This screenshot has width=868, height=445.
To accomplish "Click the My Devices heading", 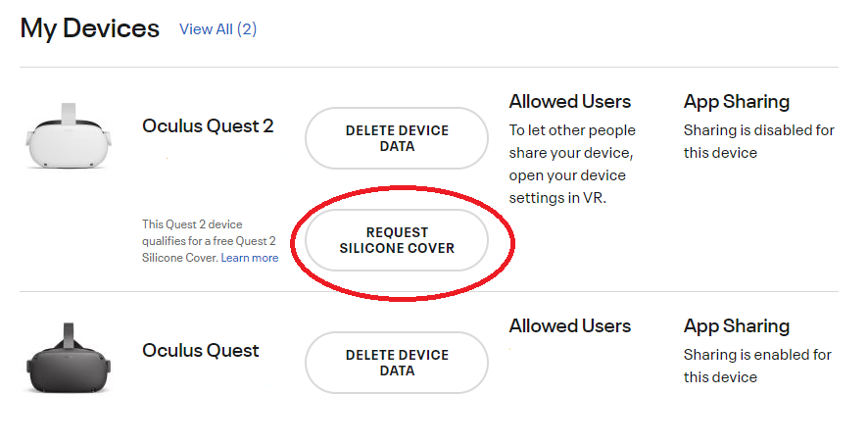I will 89,28.
